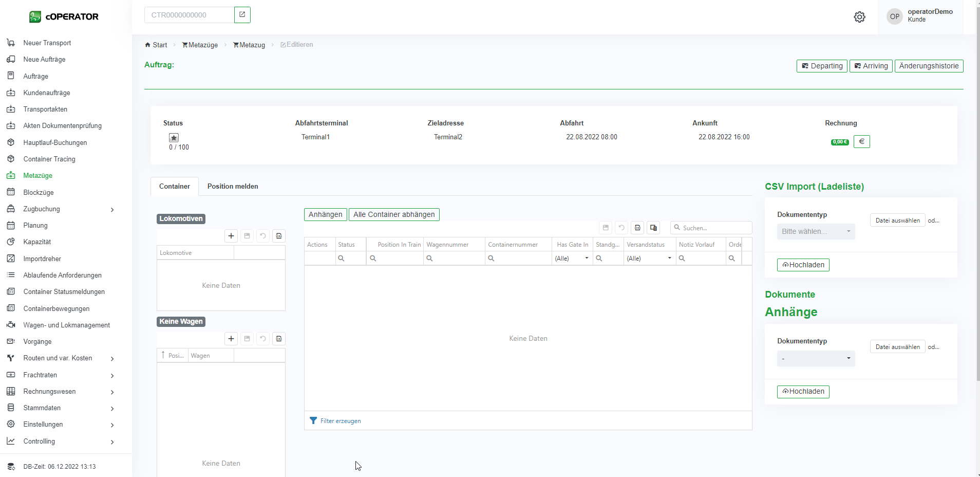980x477 pixels.
Task: Add a new locomotive with the plus icon
Action: click(x=231, y=236)
